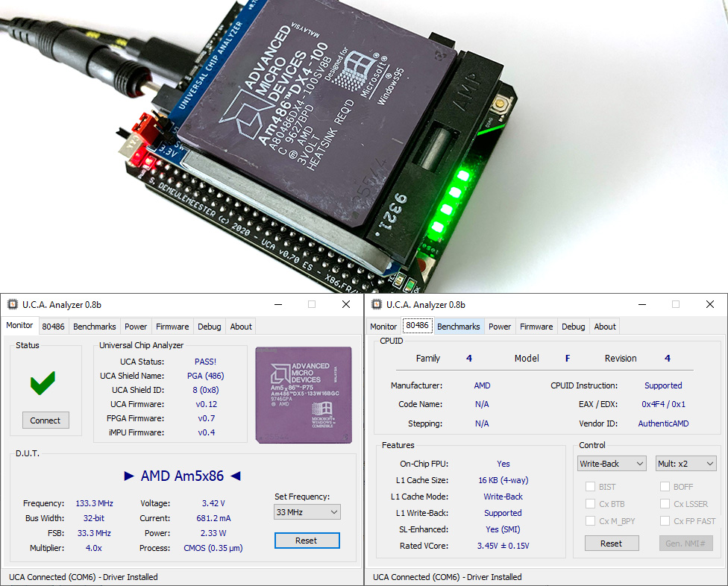Go to Firmware tab in the right window

coord(536,327)
